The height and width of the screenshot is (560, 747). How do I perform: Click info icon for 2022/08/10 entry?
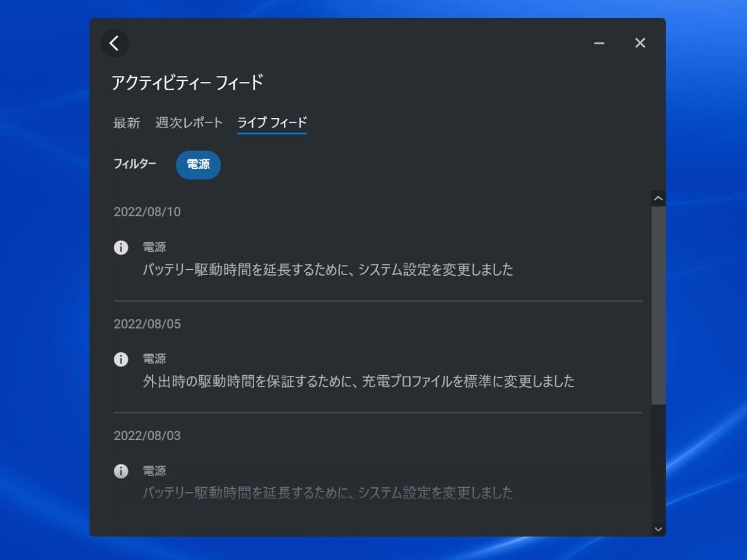(121, 247)
